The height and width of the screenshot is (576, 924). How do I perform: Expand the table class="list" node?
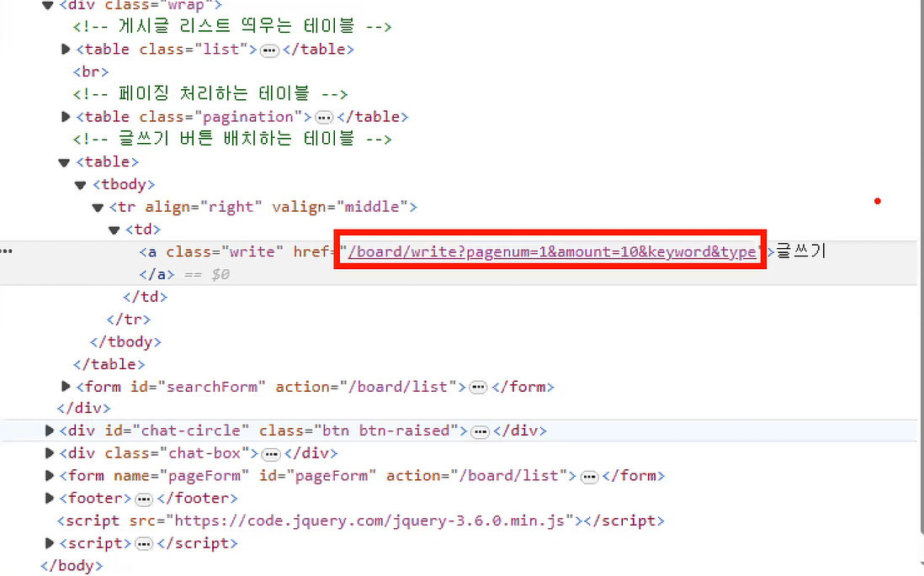coord(66,50)
